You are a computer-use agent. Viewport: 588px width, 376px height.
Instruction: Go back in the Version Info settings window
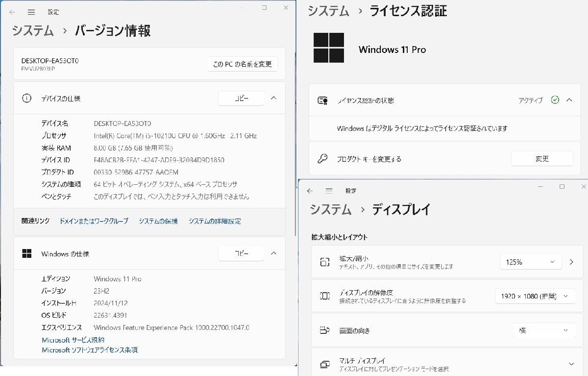click(12, 12)
